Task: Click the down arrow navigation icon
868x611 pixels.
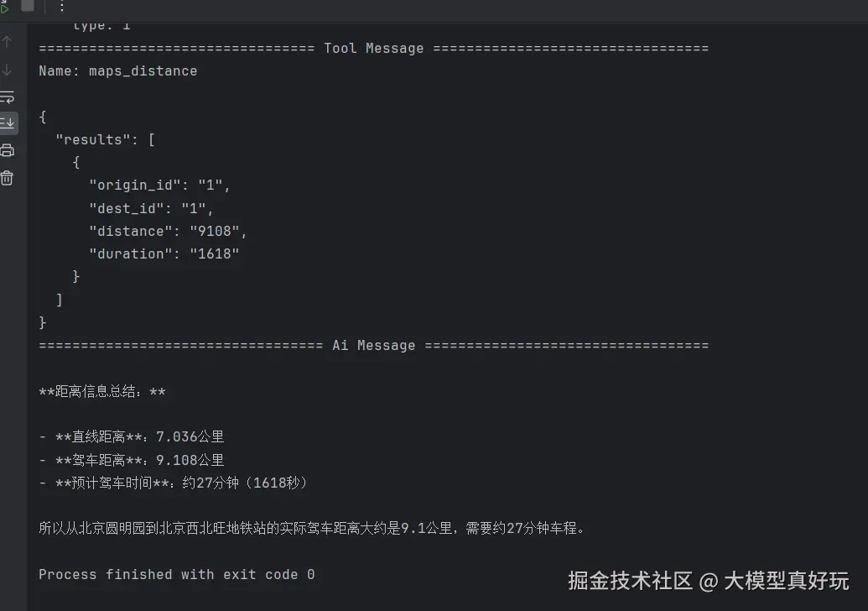Action: pyautogui.click(x=7, y=70)
